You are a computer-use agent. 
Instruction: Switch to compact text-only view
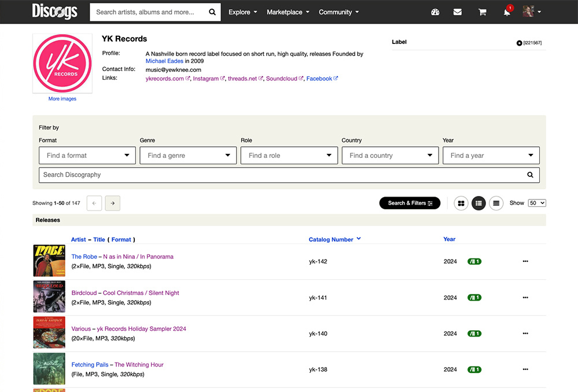point(496,203)
